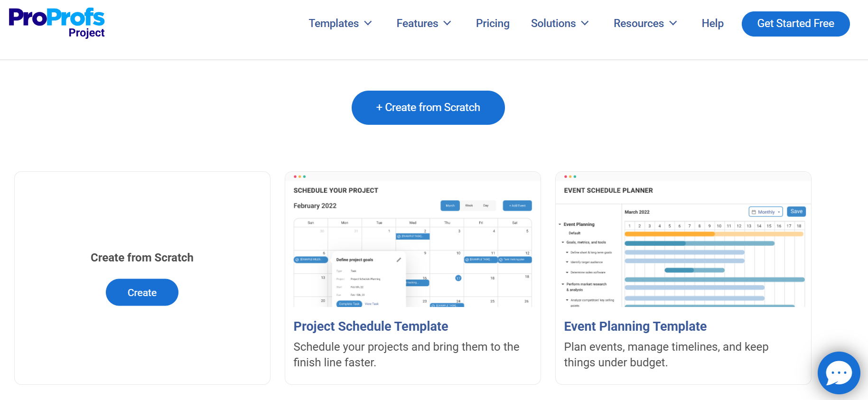
Task: Click the Create button under Create from Scratch
Action: coord(142,292)
